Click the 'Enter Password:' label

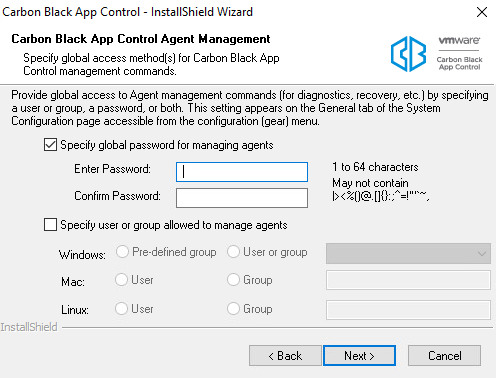[112, 169]
